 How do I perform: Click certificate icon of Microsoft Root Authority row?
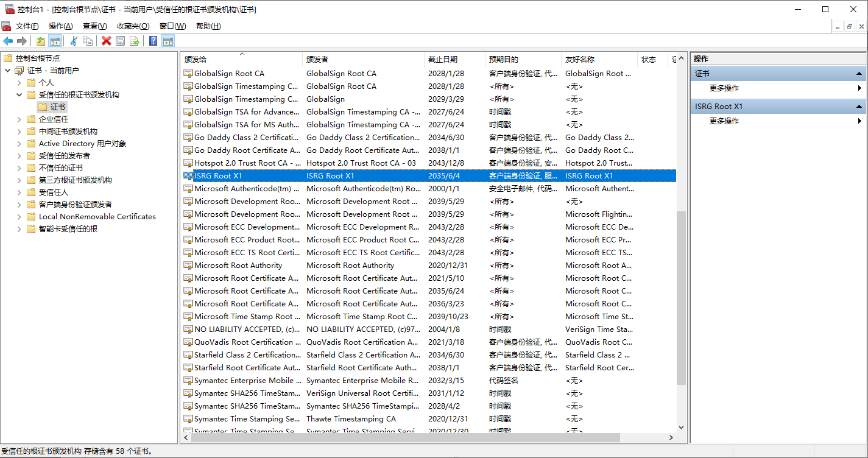pos(188,265)
